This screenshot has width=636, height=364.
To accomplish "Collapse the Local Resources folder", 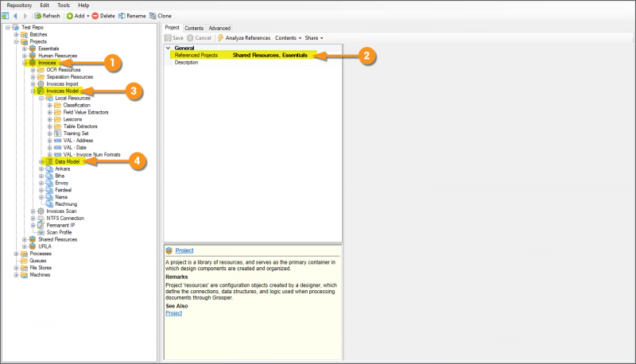I will tap(41, 98).
